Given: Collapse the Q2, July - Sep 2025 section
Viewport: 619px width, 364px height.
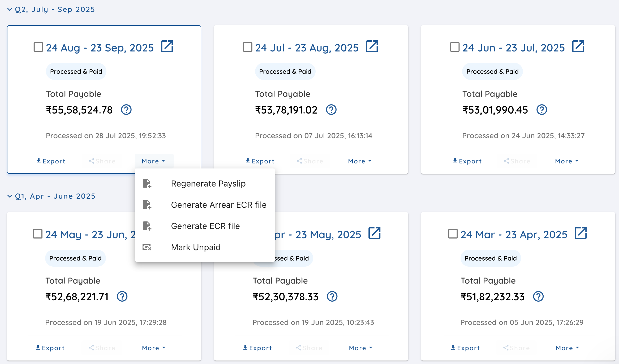Looking at the screenshot, I should pyautogui.click(x=10, y=10).
